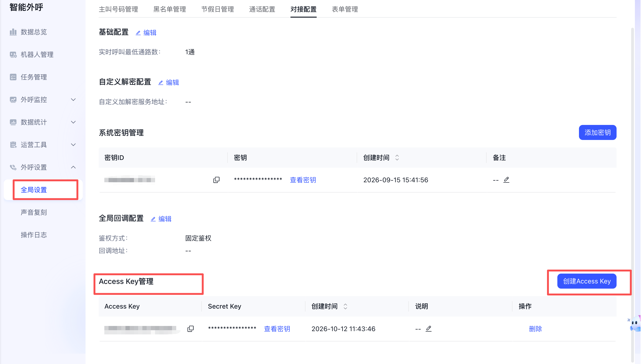This screenshot has width=641, height=364.
Task: Switch to the 通话配置 tab
Action: pos(262,9)
